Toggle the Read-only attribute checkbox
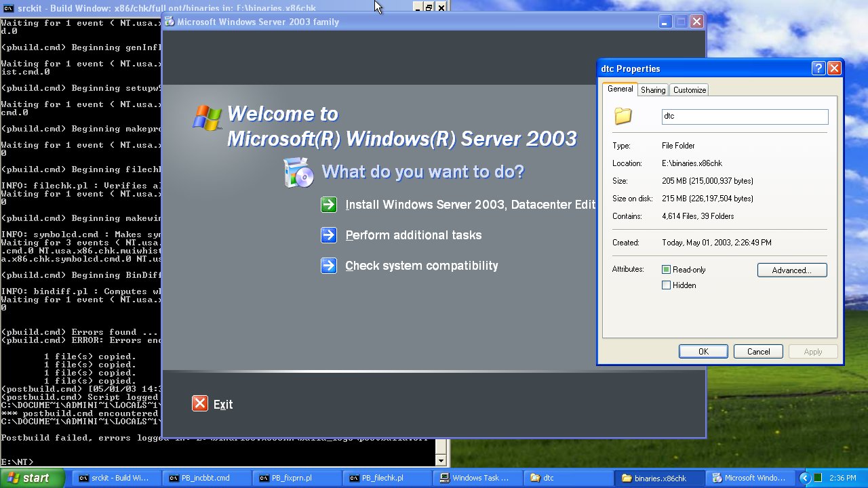 pyautogui.click(x=666, y=270)
